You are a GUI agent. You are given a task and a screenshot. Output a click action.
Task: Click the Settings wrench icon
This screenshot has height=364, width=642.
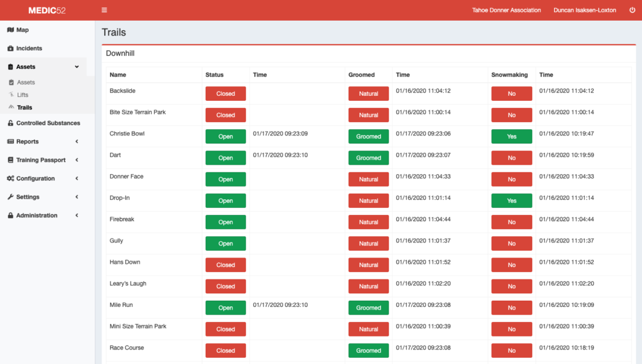pos(10,197)
